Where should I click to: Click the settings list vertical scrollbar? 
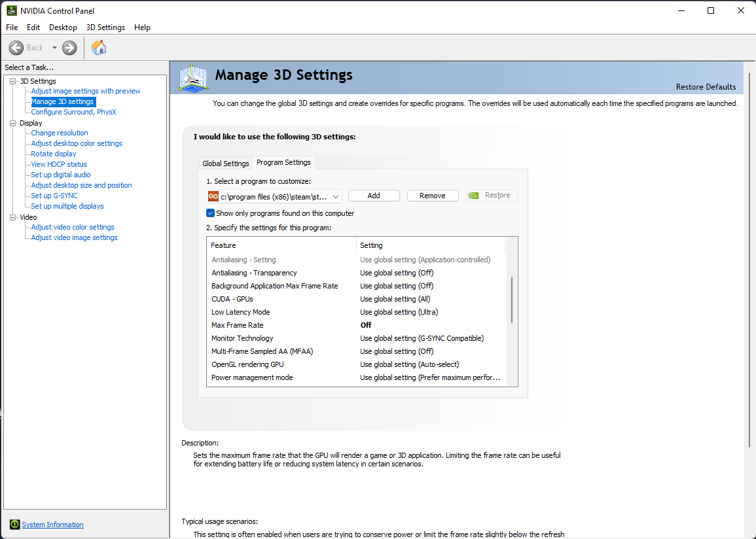pyautogui.click(x=511, y=299)
